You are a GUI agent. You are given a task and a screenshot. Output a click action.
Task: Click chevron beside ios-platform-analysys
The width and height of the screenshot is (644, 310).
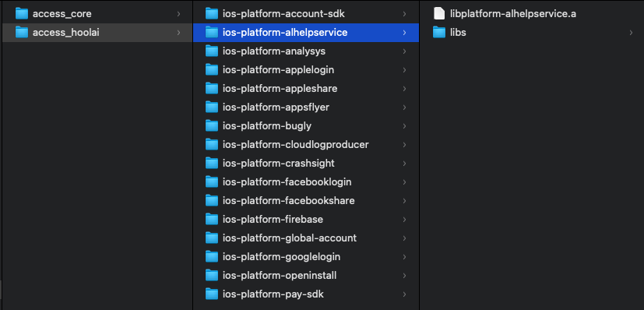click(x=405, y=51)
